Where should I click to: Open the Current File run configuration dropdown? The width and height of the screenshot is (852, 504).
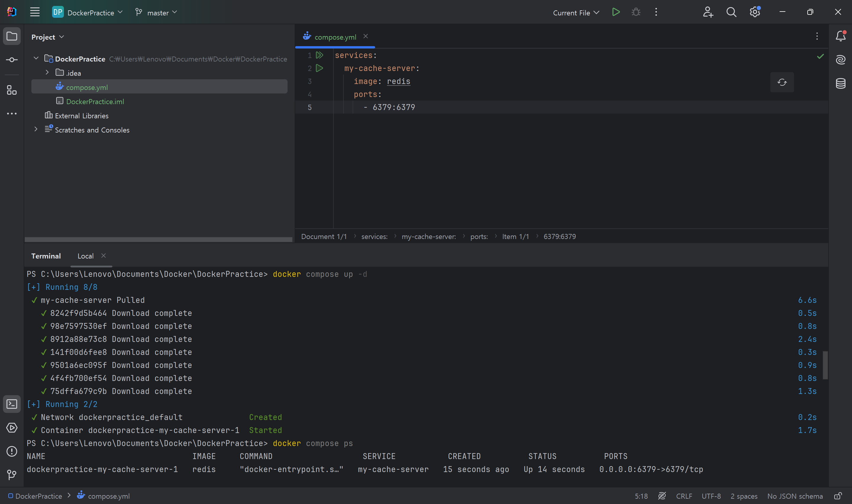coord(576,12)
